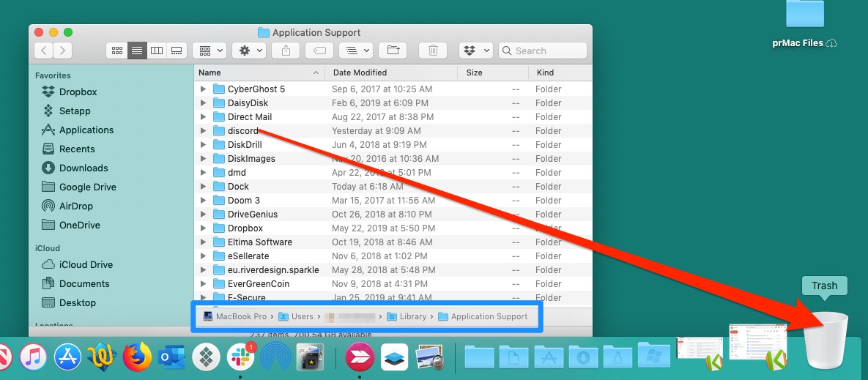Click Application Support in the path bar
Viewport: 868px width, 380px height.
483,316
